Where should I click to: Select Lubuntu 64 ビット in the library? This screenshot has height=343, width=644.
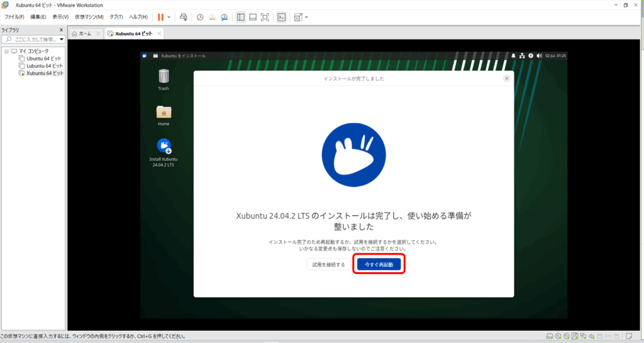[44, 66]
